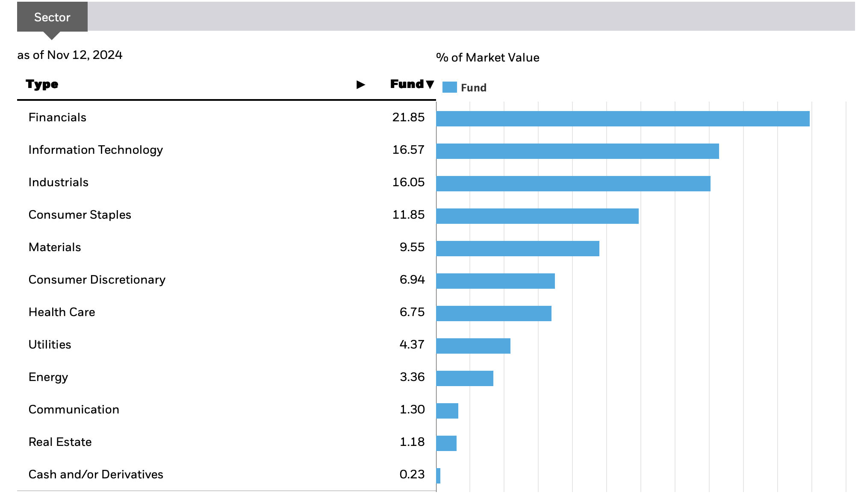Click the Financials bar in chart
The width and height of the screenshot is (867, 504).
(x=622, y=119)
